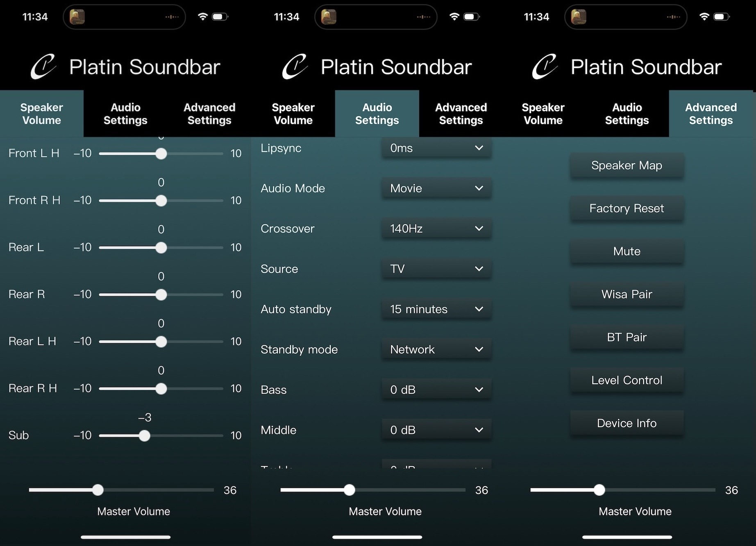Image resolution: width=756 pixels, height=546 pixels.
Task: Click the Standby mode setting label
Action: [299, 349]
